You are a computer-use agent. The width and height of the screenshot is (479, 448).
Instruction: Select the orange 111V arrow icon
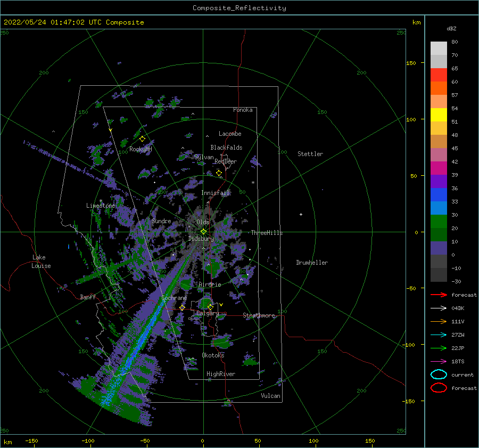coord(439,321)
